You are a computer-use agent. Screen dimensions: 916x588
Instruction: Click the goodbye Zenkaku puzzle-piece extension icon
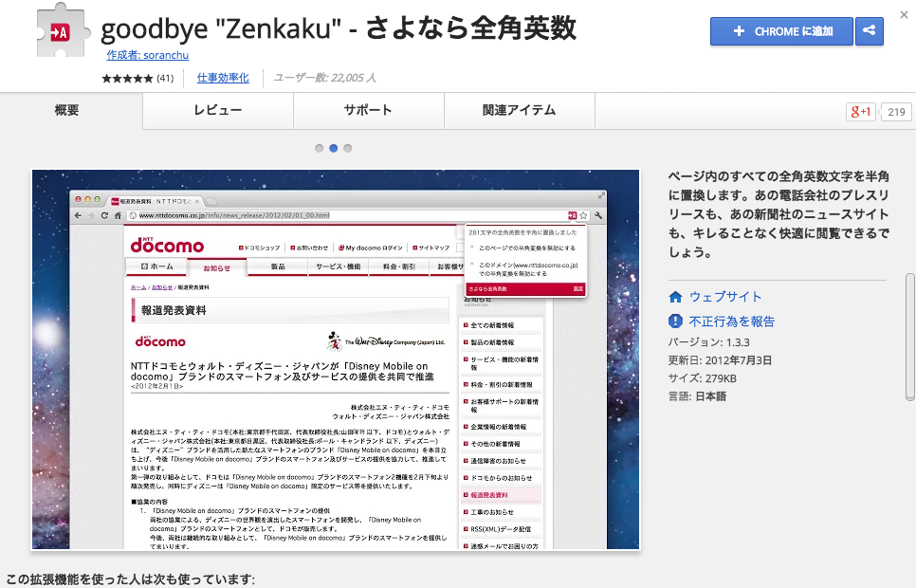click(64, 30)
